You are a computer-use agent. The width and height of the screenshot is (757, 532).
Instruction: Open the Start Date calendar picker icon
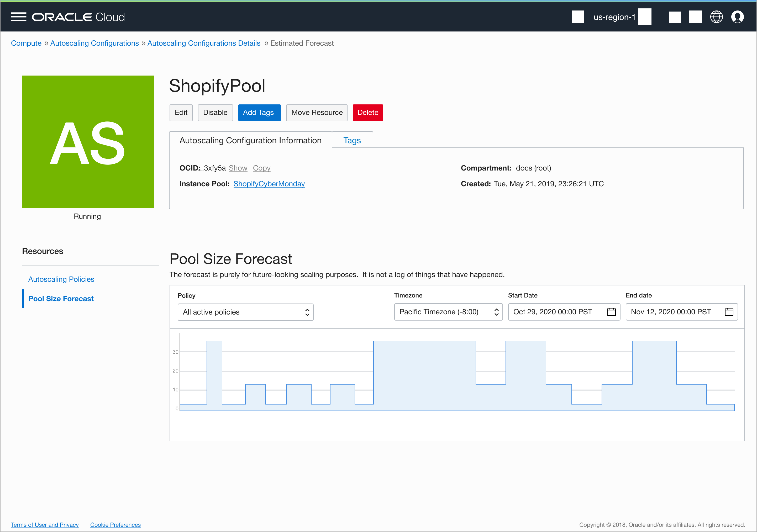611,312
